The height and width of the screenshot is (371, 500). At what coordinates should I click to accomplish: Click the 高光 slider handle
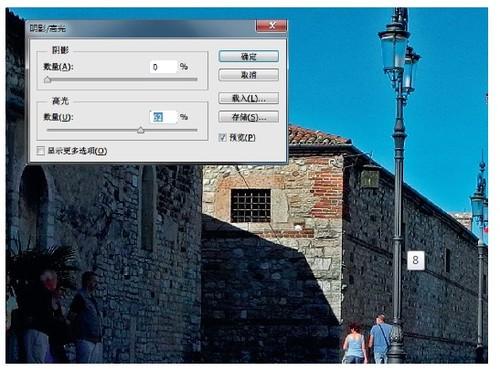click(x=141, y=130)
